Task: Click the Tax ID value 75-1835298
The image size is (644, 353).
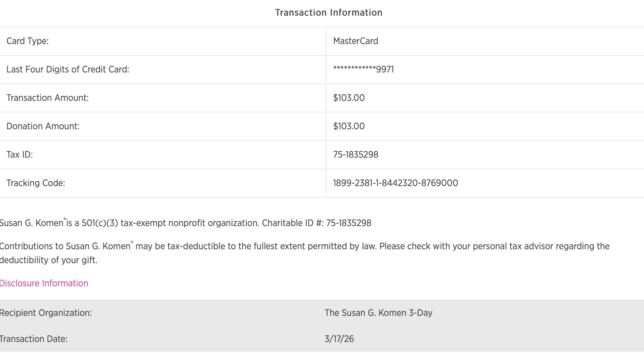Action: tap(356, 155)
